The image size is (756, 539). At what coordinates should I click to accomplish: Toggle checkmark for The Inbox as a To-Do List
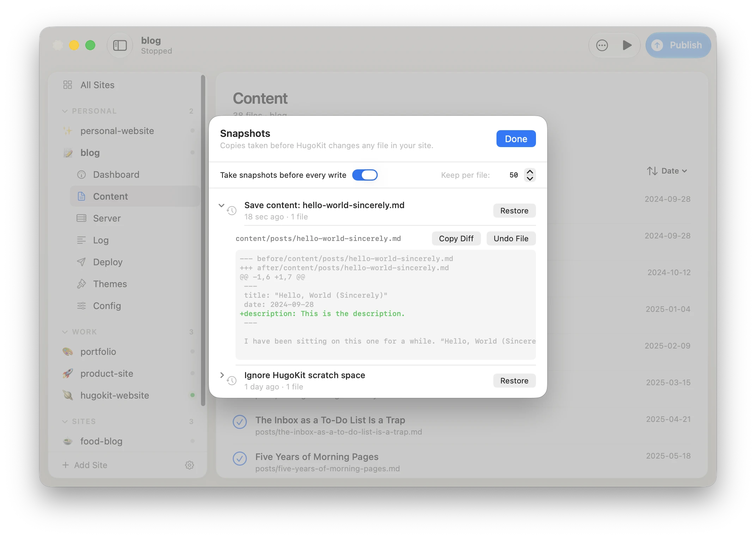point(240,422)
